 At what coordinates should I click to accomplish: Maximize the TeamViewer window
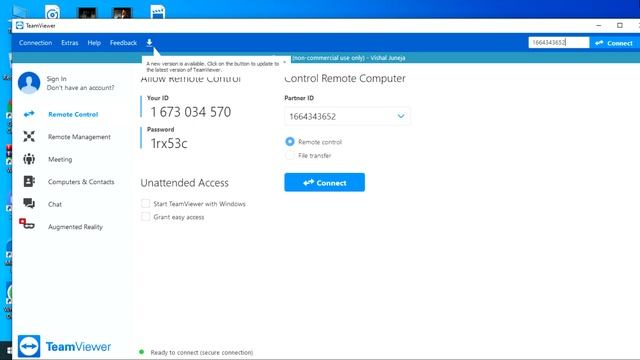pos(620,25)
